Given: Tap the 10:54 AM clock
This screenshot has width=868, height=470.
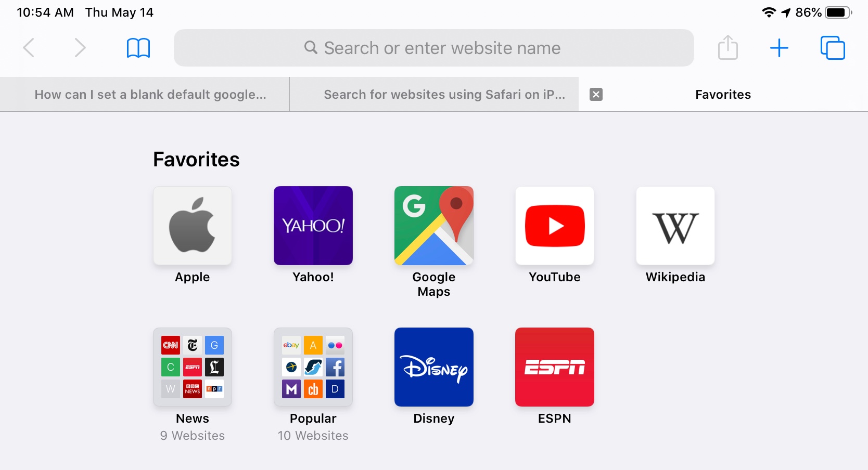Looking at the screenshot, I should pos(45,12).
